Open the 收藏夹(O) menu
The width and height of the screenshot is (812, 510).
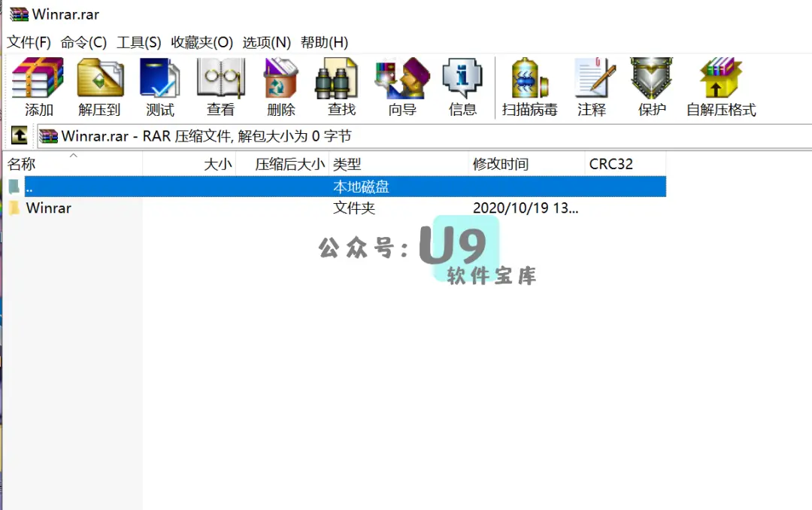pyautogui.click(x=202, y=42)
